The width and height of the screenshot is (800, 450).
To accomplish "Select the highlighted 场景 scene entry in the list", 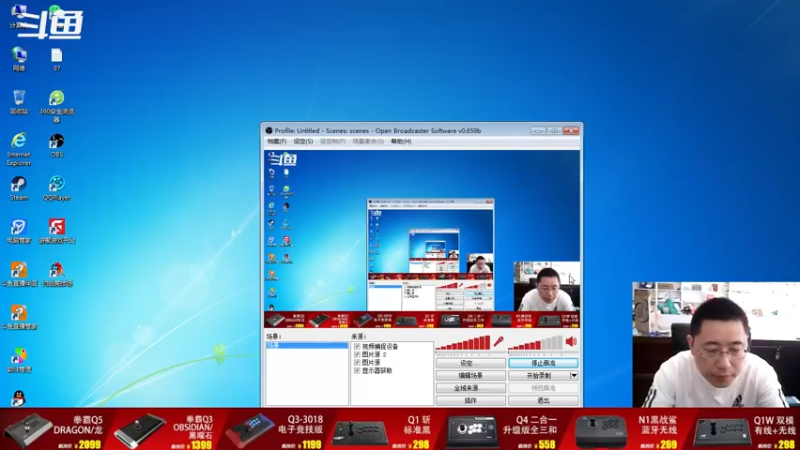I will tap(307, 345).
